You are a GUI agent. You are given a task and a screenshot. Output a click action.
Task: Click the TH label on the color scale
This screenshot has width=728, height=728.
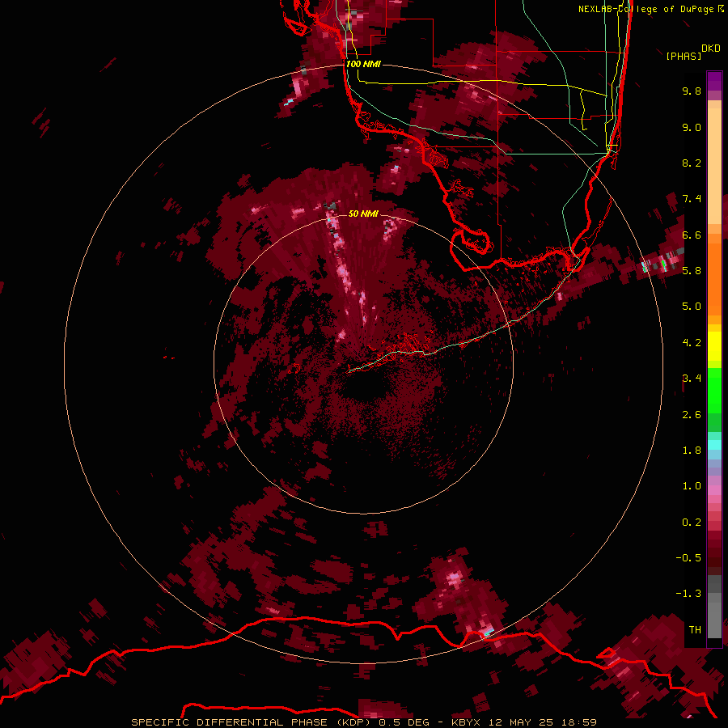pyautogui.click(x=695, y=629)
